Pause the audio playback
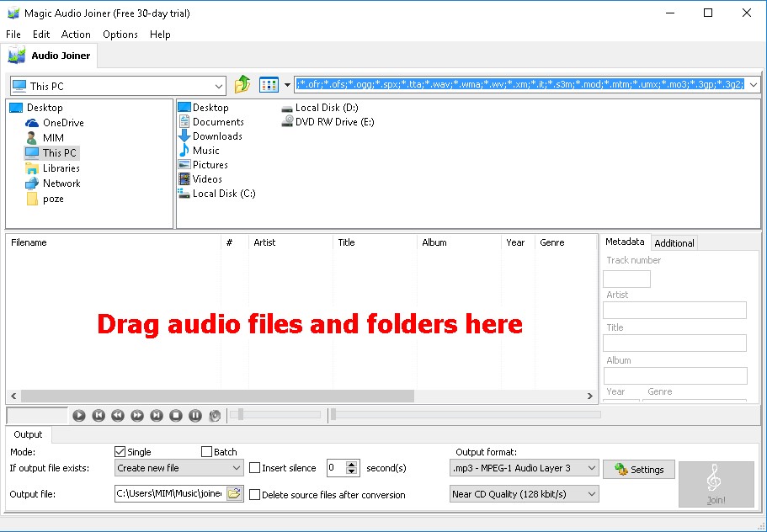This screenshot has width=767, height=532. point(194,415)
